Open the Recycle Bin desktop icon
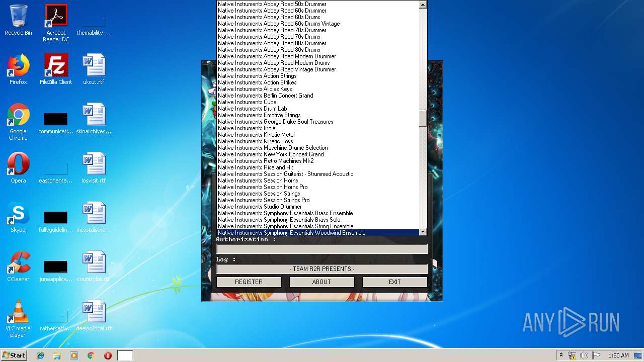 18,20
